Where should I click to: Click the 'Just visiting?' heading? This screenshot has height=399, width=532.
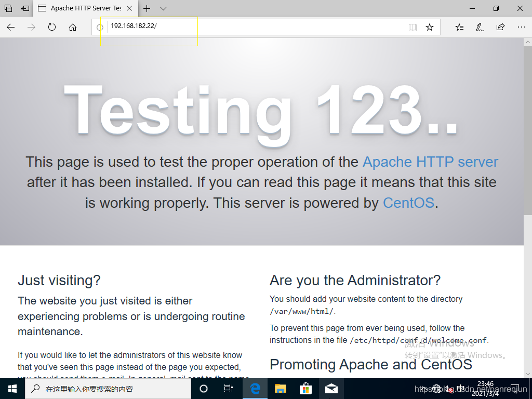59,280
